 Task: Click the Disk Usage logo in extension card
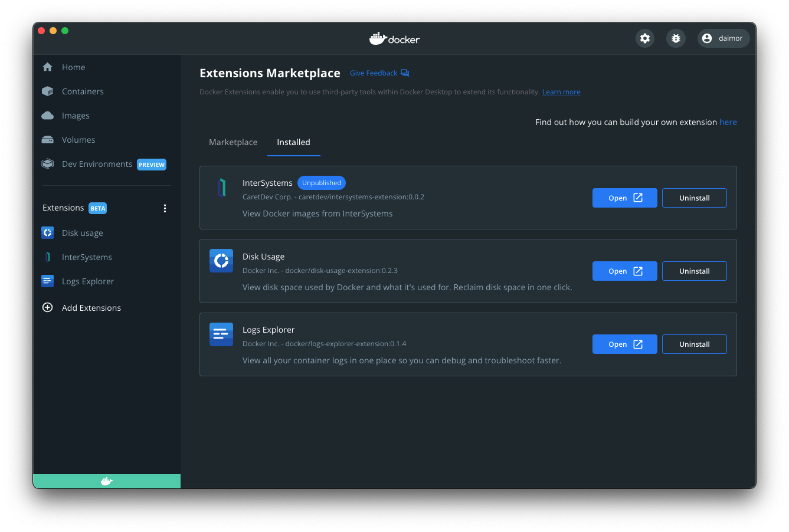221,261
